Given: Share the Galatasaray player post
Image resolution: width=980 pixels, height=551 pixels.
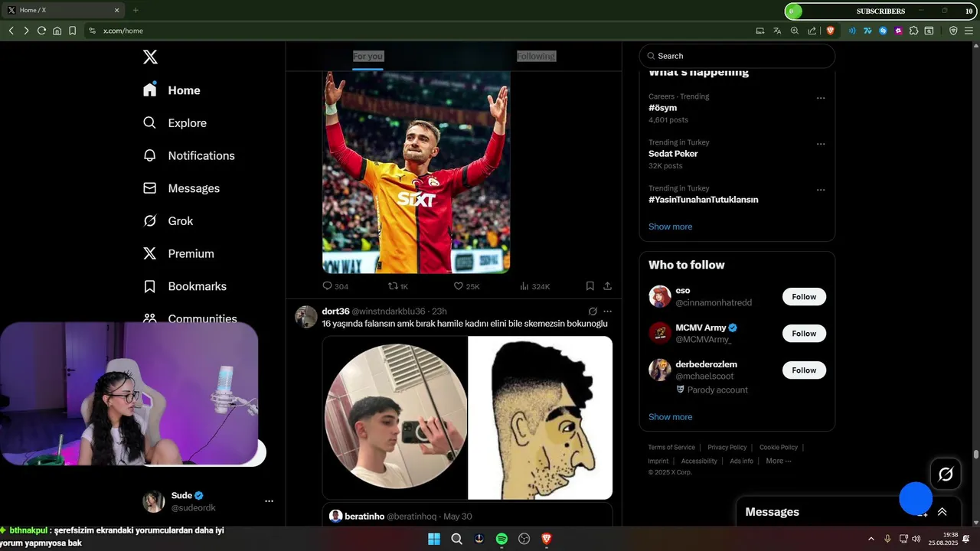Looking at the screenshot, I should tap(607, 286).
